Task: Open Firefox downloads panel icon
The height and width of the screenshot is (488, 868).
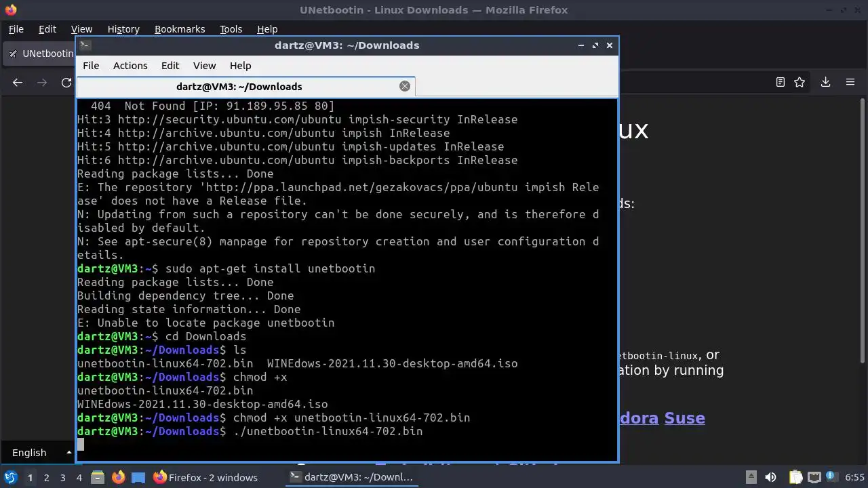Action: click(825, 82)
